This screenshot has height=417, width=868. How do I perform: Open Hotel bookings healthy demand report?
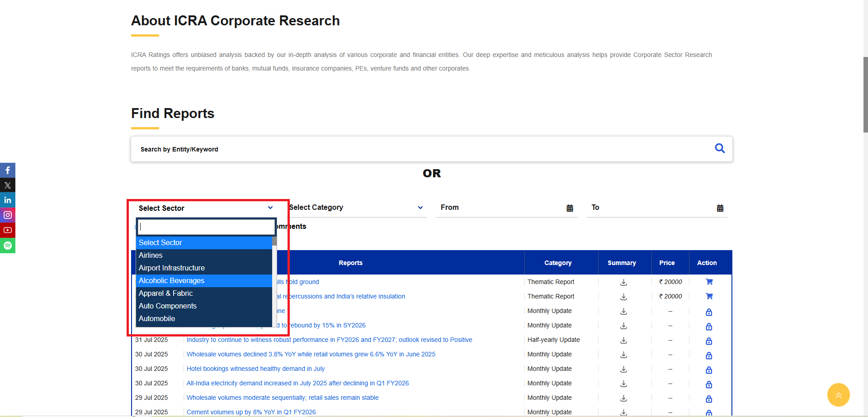click(x=255, y=369)
